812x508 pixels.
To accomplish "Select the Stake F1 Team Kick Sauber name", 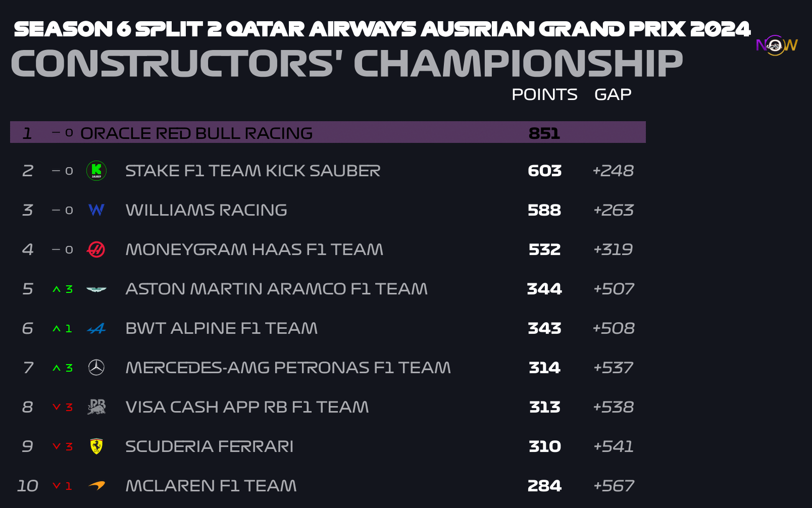I will [252, 171].
